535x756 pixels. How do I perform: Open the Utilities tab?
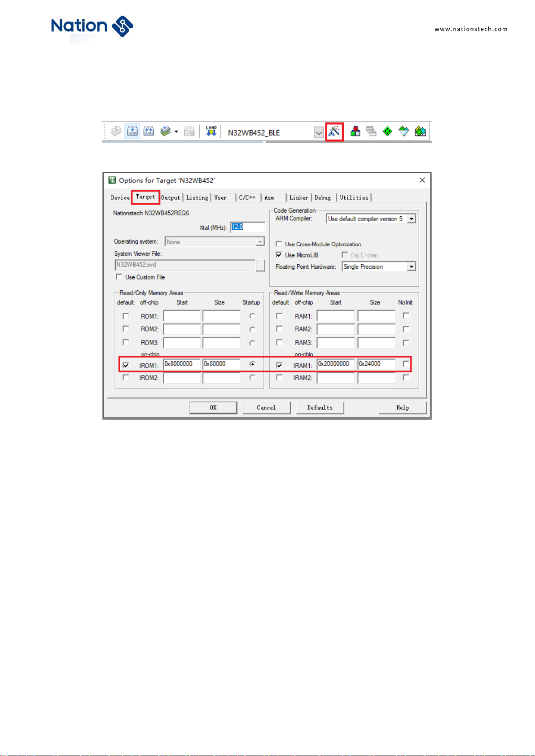coord(354,197)
